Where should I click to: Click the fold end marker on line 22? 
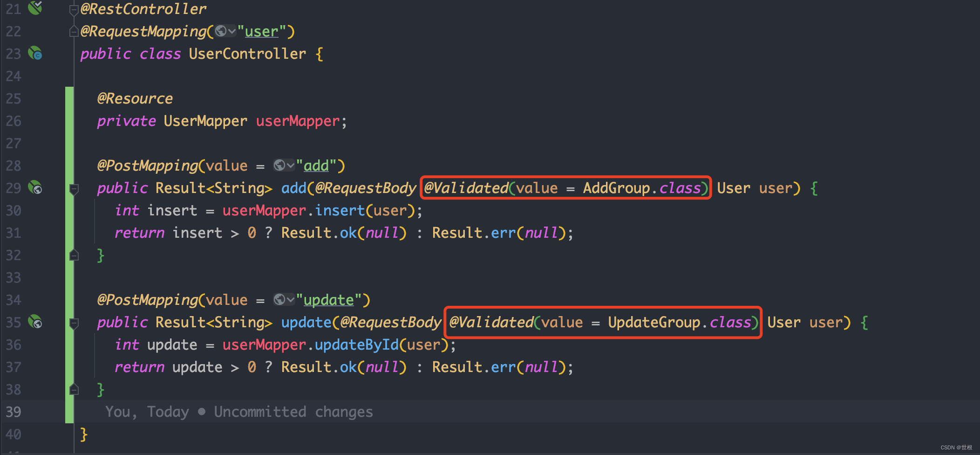(x=74, y=31)
